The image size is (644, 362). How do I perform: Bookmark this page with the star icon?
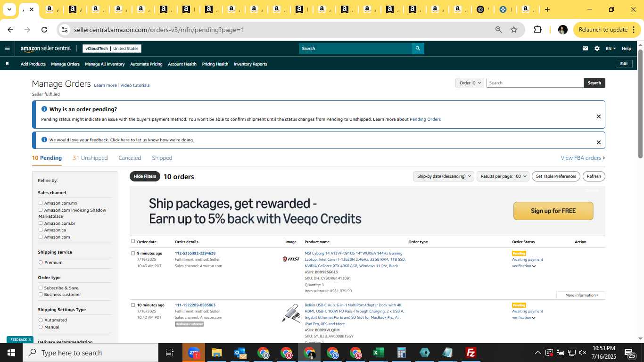514,30
